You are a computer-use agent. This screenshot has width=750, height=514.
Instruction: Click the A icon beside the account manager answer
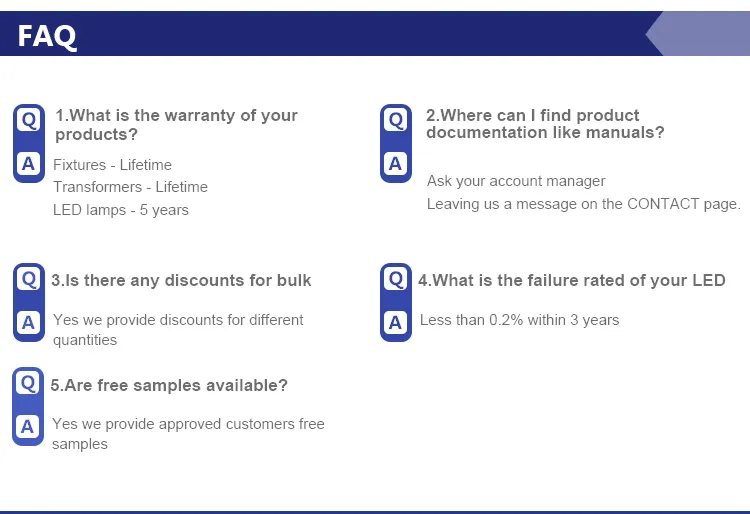(x=396, y=164)
